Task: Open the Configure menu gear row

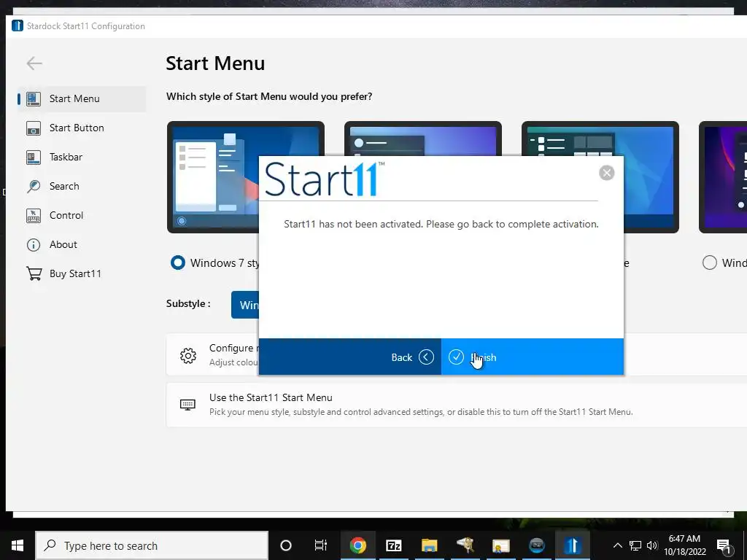Action: 213,355
